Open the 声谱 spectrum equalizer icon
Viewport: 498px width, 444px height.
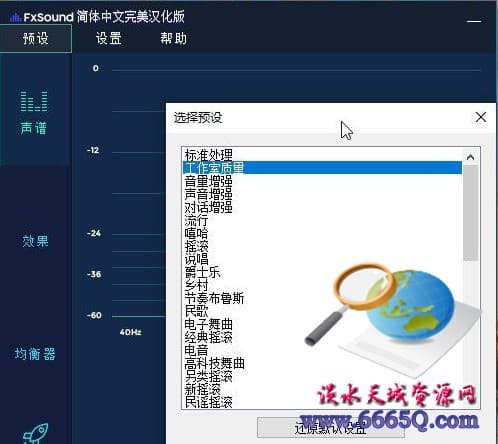point(34,101)
